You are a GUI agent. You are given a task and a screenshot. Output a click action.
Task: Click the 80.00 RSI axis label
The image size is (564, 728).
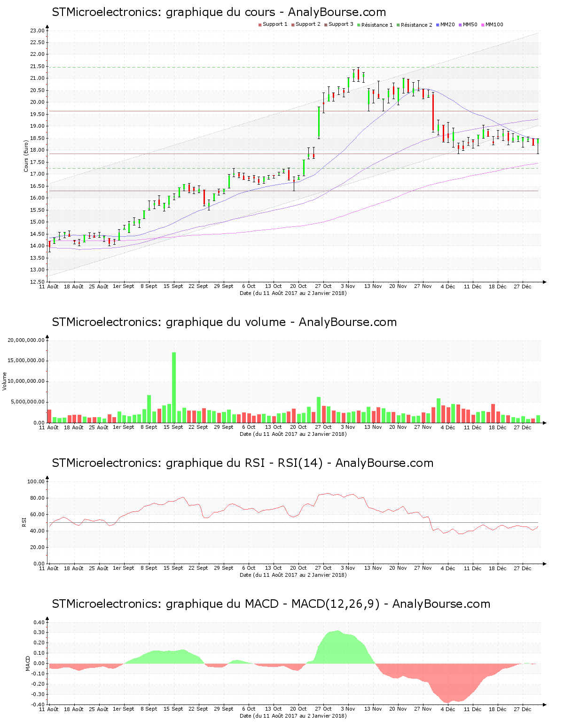37,498
